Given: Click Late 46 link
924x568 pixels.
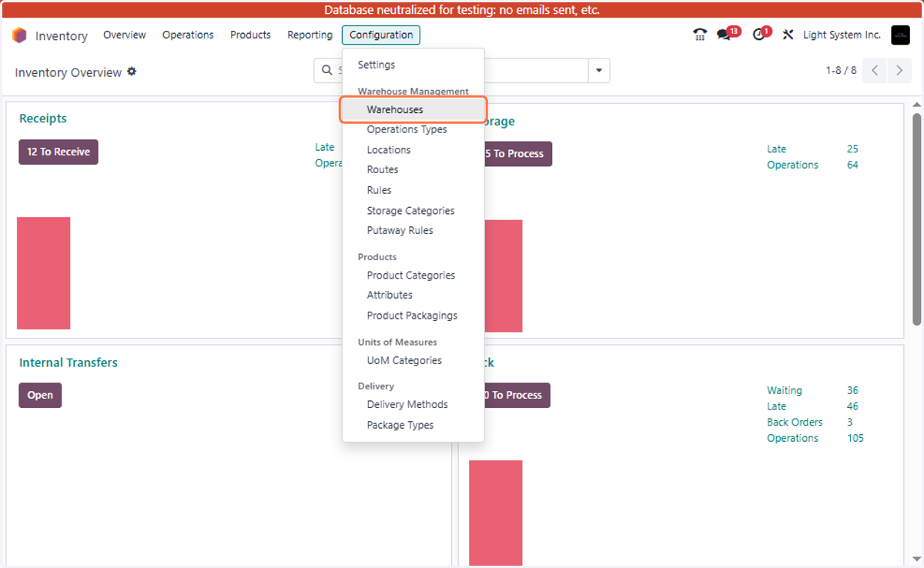Looking at the screenshot, I should pos(812,406).
